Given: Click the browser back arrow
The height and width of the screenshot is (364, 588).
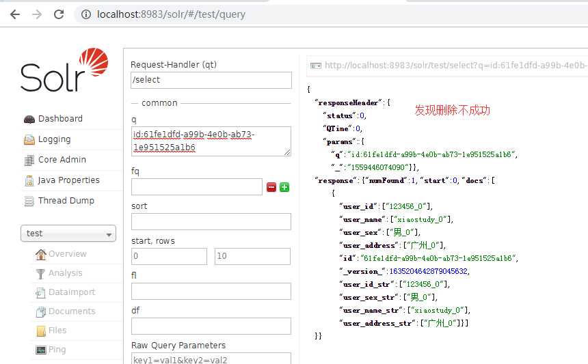Looking at the screenshot, I should coord(15,14).
